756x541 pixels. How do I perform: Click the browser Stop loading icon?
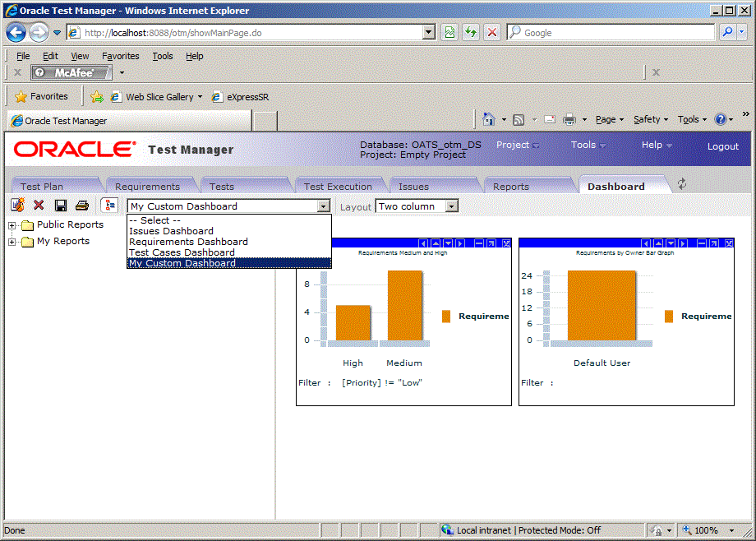coord(492,32)
